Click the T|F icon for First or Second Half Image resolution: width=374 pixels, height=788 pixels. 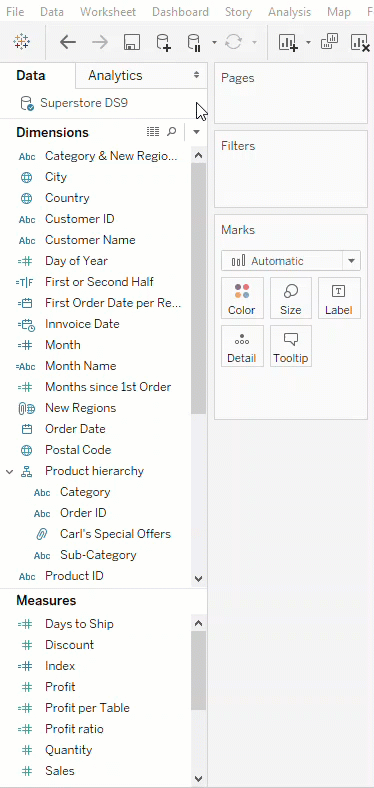[x=25, y=282]
